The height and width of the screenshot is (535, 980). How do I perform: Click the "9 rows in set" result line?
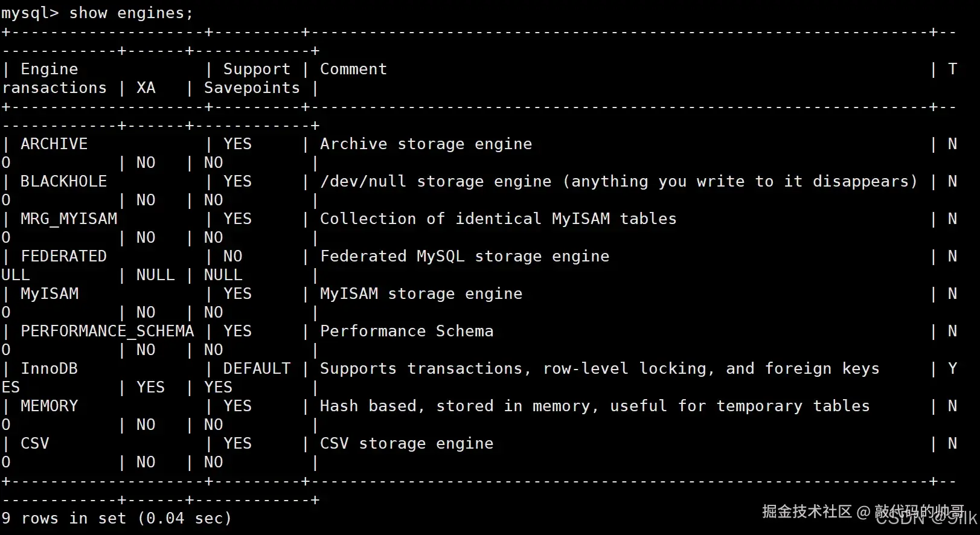click(x=117, y=519)
